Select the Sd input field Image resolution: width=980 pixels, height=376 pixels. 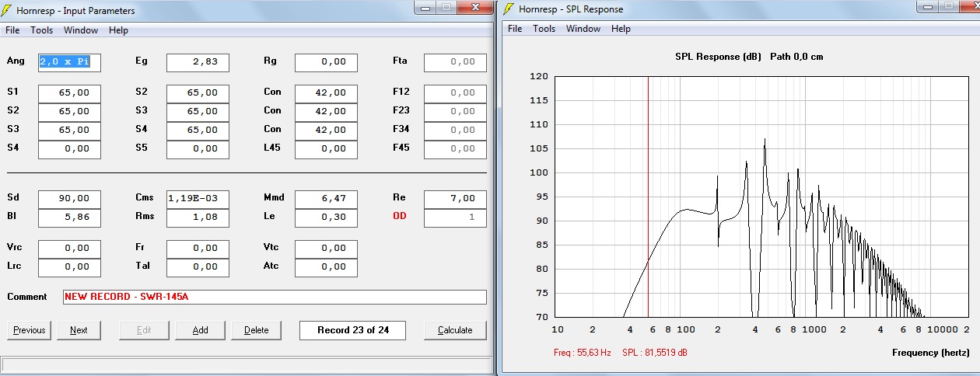69,199
